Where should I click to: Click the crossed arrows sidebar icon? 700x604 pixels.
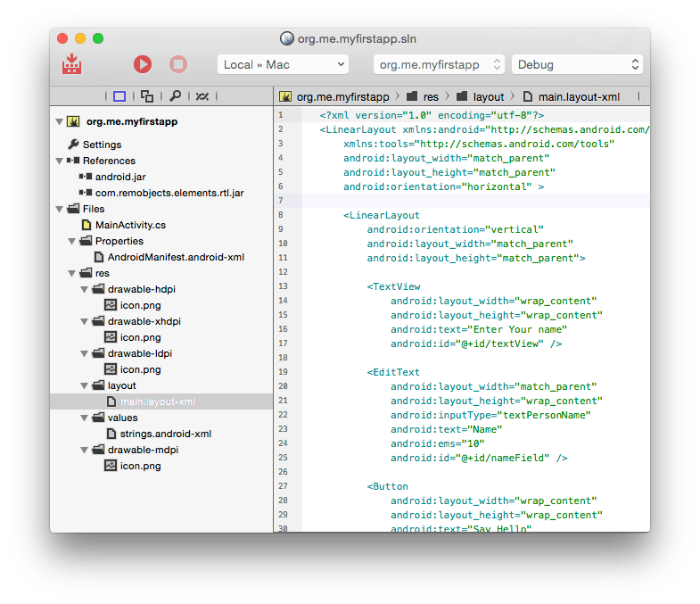(x=202, y=96)
